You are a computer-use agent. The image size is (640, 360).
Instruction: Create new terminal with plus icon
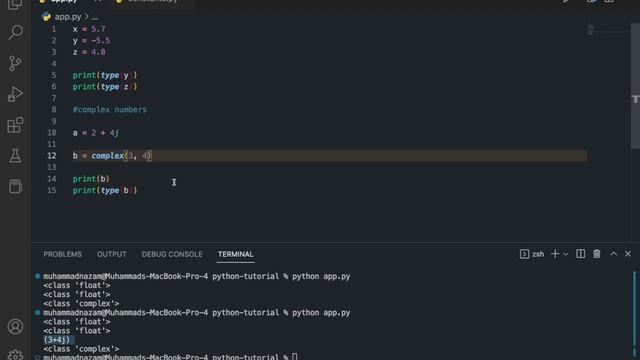coord(555,254)
